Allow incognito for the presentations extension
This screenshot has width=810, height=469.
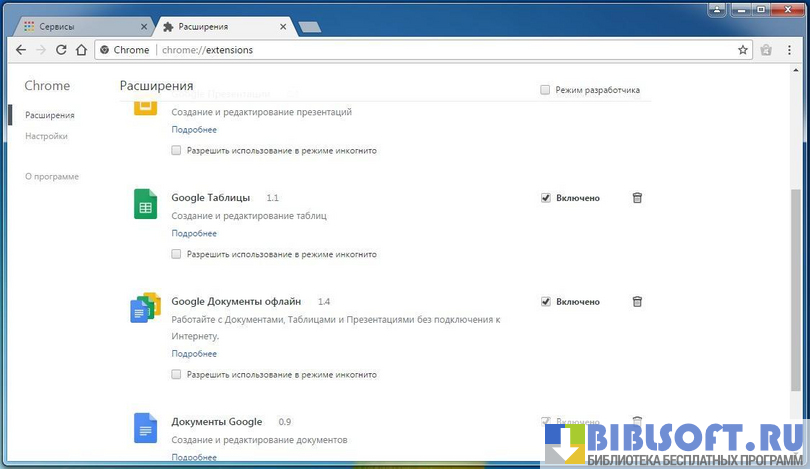pos(176,150)
